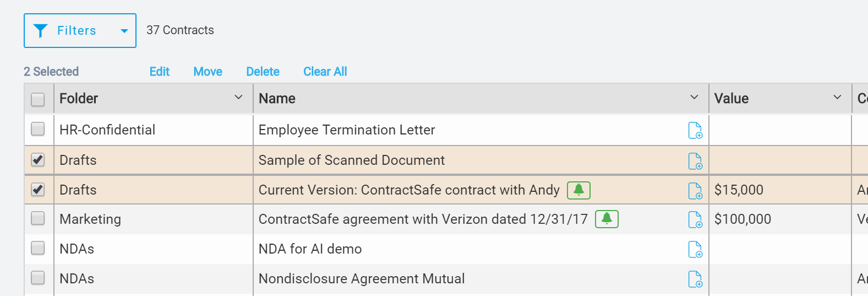Click document icon on Sample of Scanned Document row
Viewport: 868px width, 296px height.
[x=695, y=161]
